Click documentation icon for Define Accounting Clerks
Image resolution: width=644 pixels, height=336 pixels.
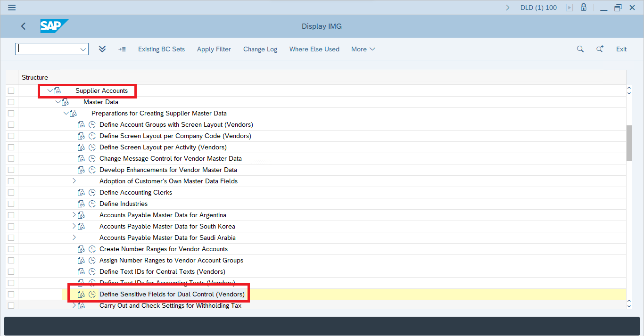pyautogui.click(x=81, y=192)
